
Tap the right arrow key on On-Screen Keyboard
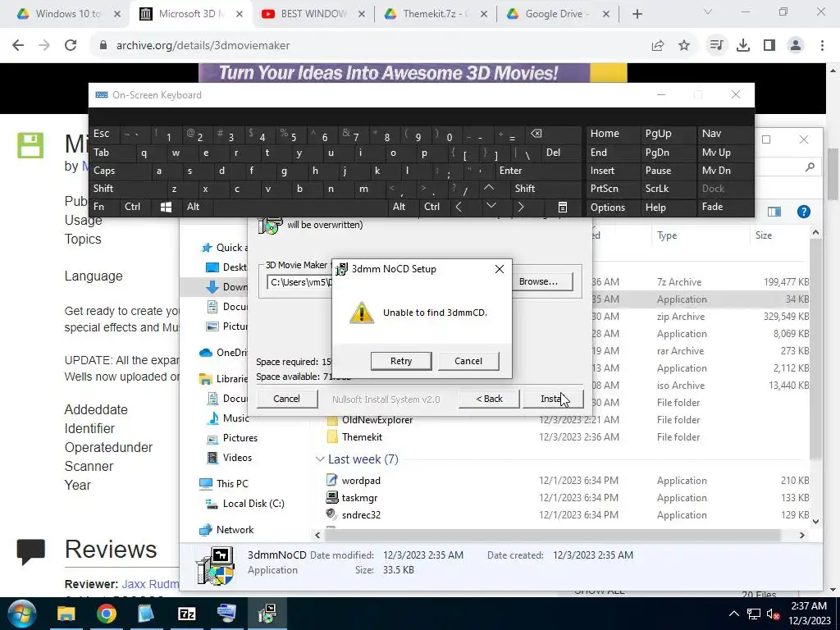[521, 207]
